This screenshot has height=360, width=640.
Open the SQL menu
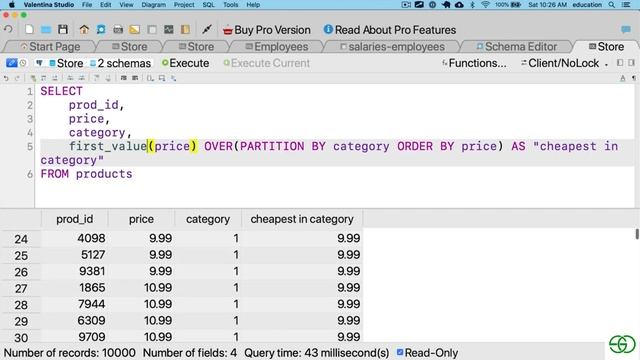(209, 4)
